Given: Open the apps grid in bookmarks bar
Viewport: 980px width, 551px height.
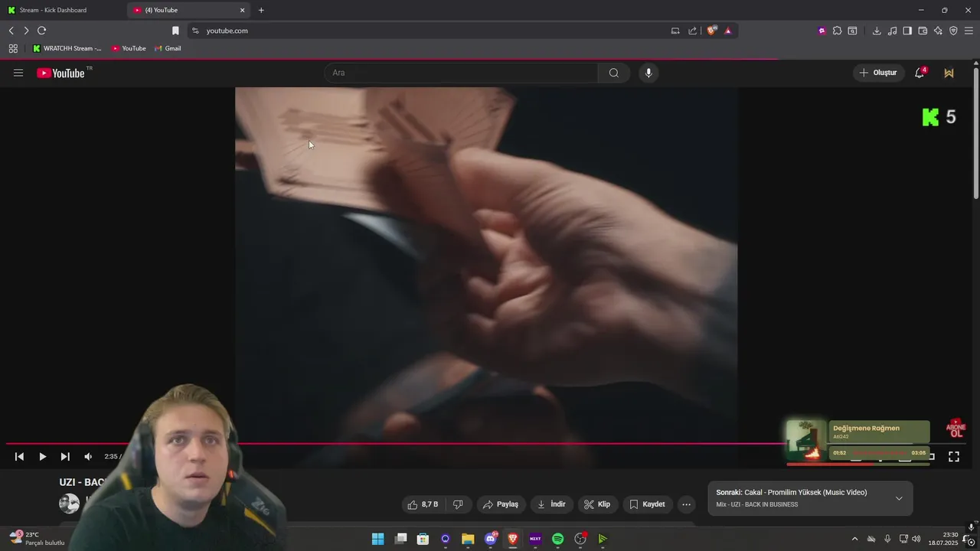Looking at the screenshot, I should point(13,48).
